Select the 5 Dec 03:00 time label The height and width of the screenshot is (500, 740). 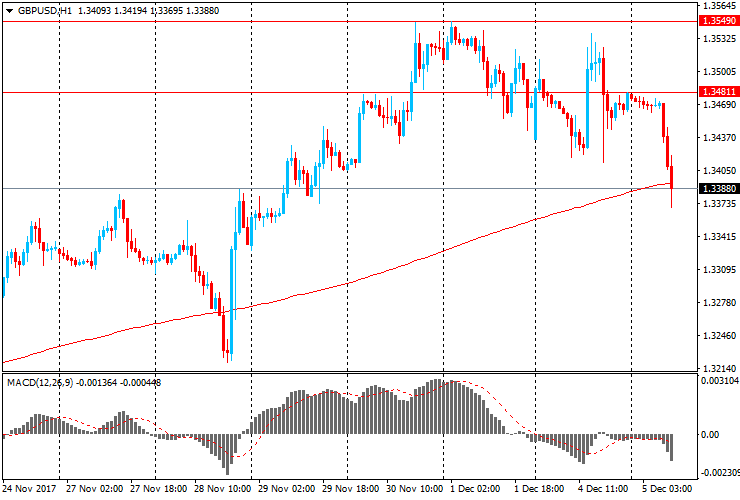(667, 489)
